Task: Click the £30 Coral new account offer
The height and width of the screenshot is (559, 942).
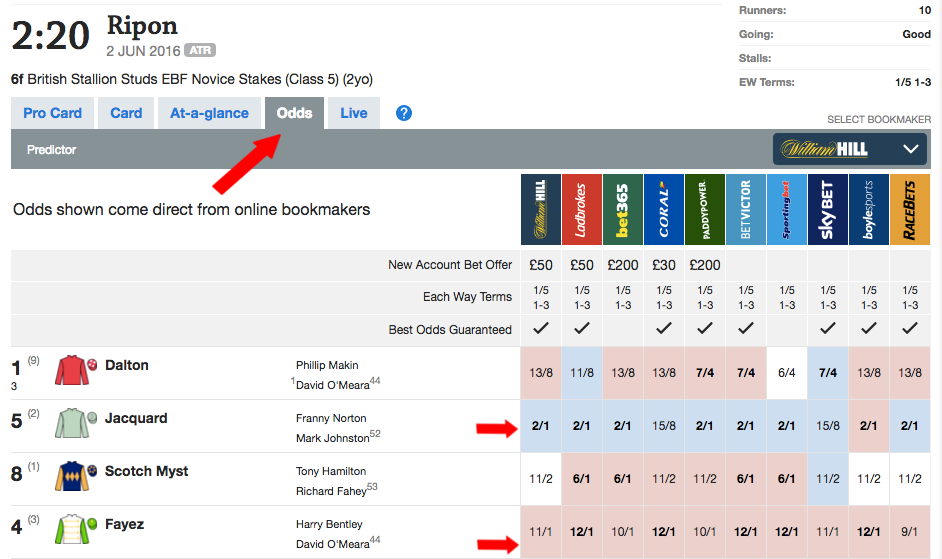Action: 664,265
